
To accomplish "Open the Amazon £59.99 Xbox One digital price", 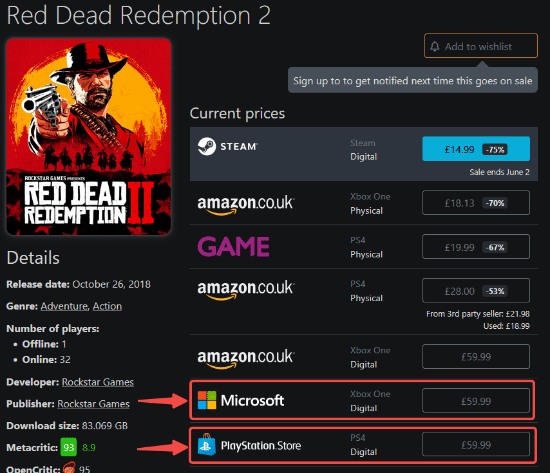I will pos(476,357).
